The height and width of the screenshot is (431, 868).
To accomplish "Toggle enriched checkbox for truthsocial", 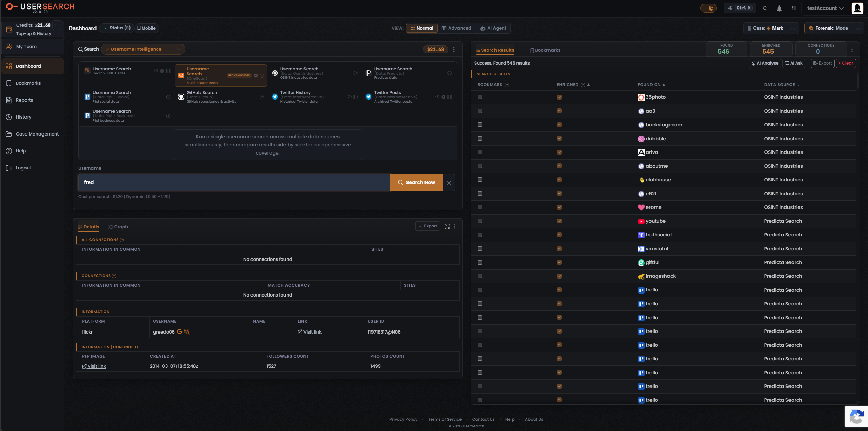I will pyautogui.click(x=559, y=235).
